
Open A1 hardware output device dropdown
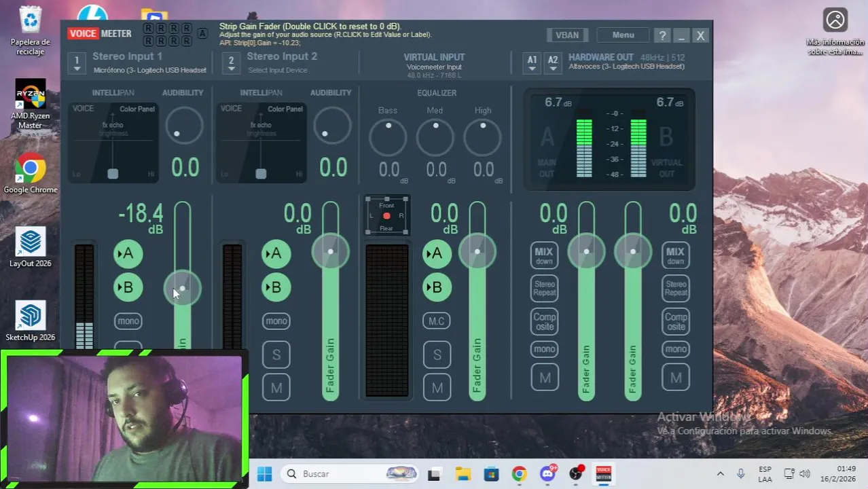(532, 62)
